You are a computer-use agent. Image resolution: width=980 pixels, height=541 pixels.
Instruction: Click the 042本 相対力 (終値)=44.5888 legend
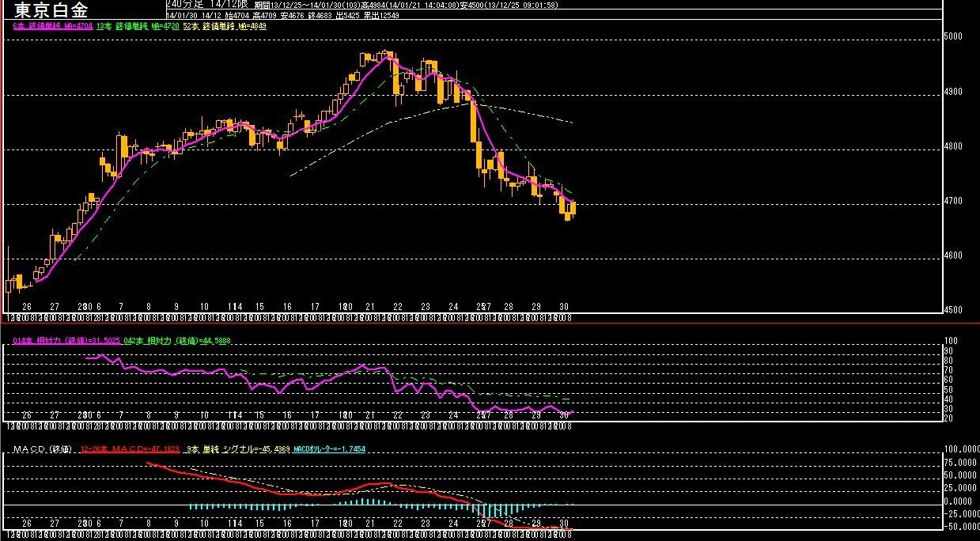point(177,340)
